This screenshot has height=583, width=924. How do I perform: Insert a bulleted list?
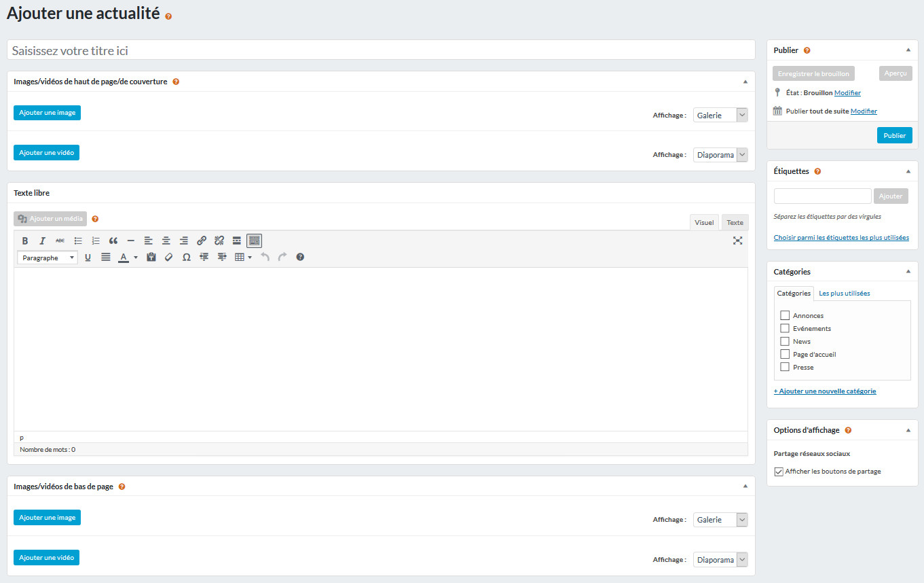pos(78,241)
